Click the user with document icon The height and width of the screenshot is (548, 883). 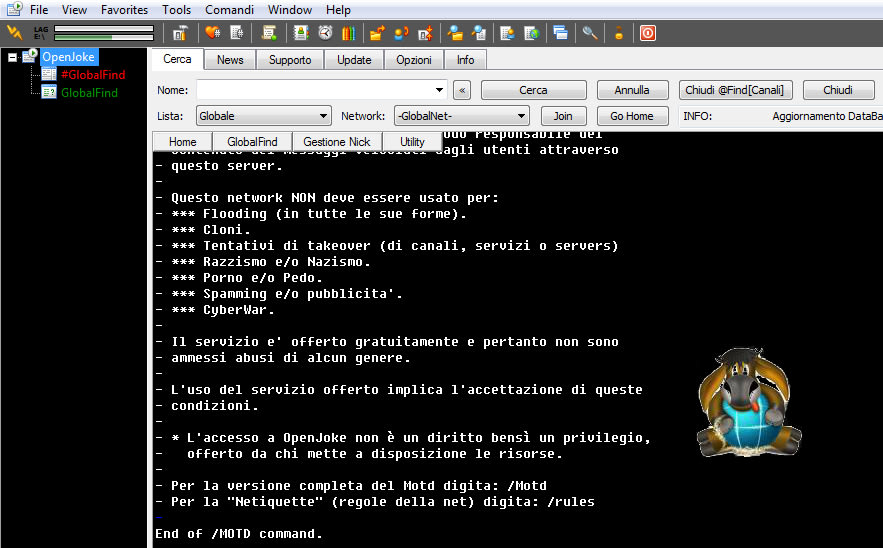click(x=479, y=33)
